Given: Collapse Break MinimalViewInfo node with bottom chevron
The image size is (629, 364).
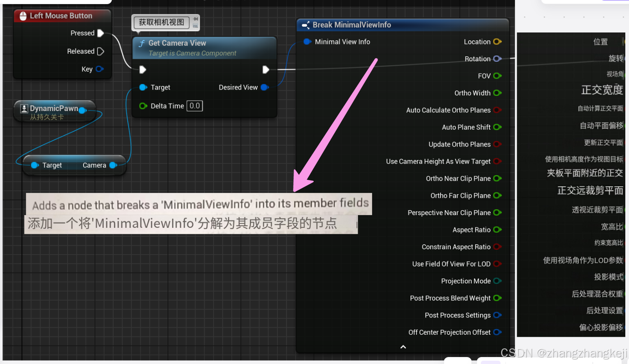Looking at the screenshot, I should click(403, 347).
